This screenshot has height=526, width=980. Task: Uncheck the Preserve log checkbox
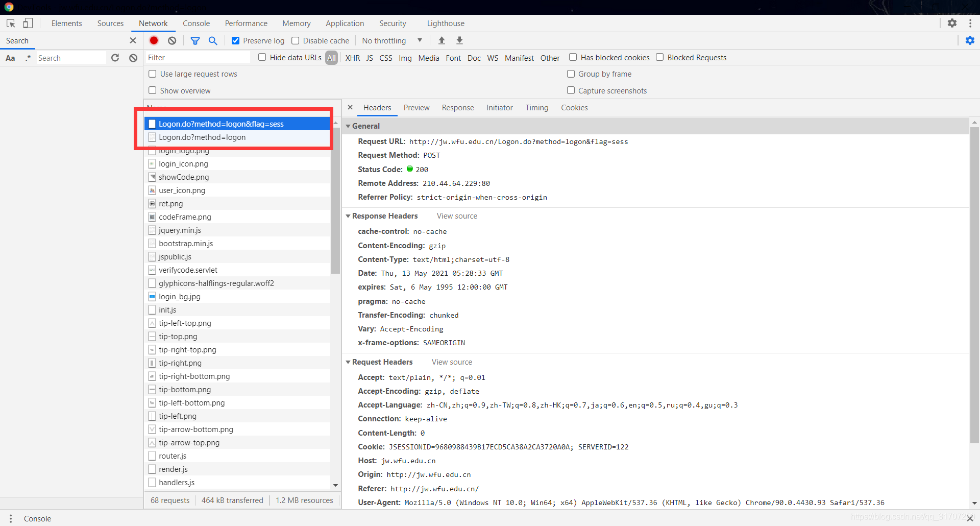coord(235,40)
